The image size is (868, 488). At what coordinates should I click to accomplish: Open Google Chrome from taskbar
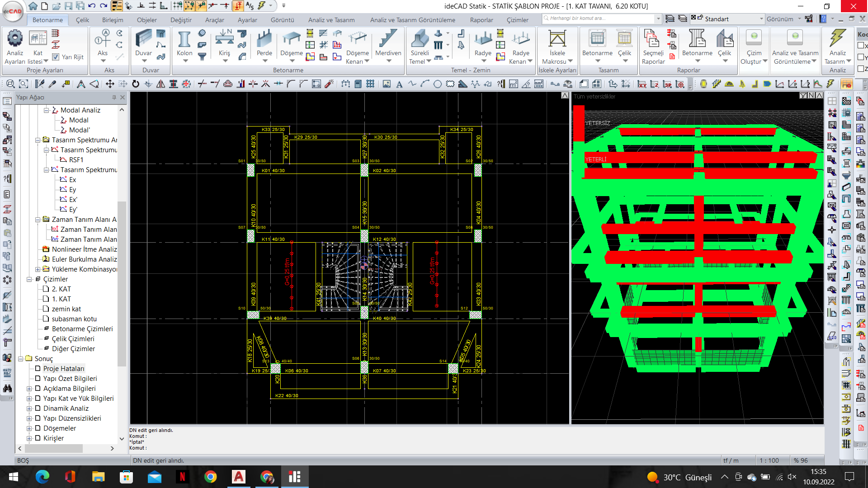click(210, 477)
